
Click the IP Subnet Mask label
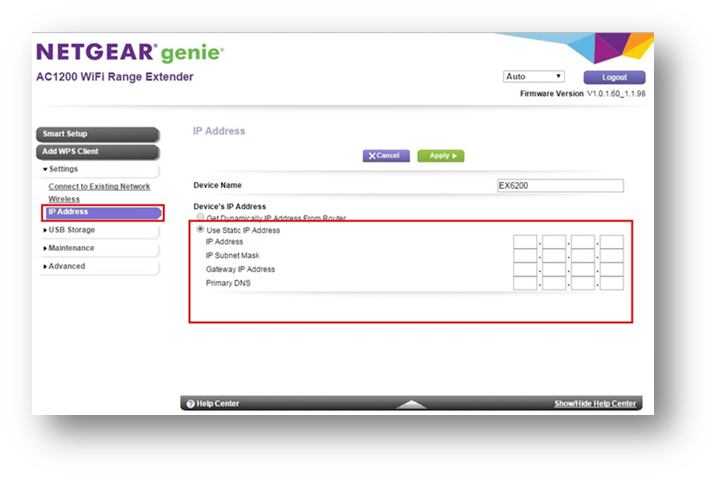(x=232, y=256)
